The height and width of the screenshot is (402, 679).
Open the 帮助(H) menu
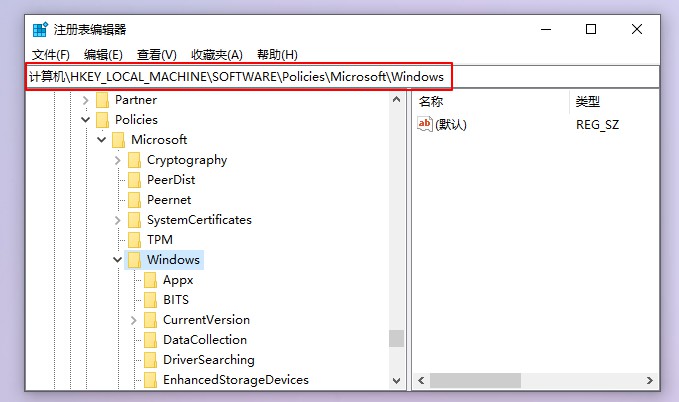pos(277,55)
